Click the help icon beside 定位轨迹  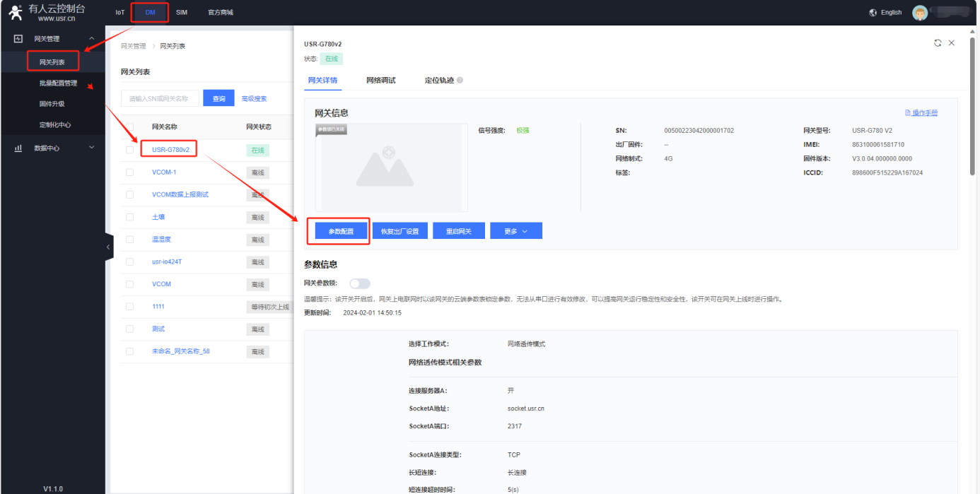point(460,81)
